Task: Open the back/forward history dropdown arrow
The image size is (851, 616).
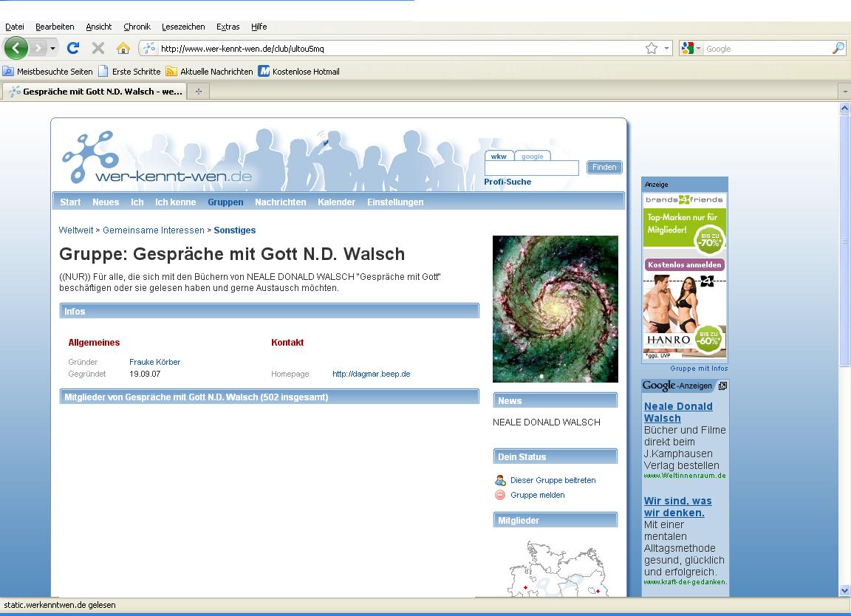Action: click(52, 49)
